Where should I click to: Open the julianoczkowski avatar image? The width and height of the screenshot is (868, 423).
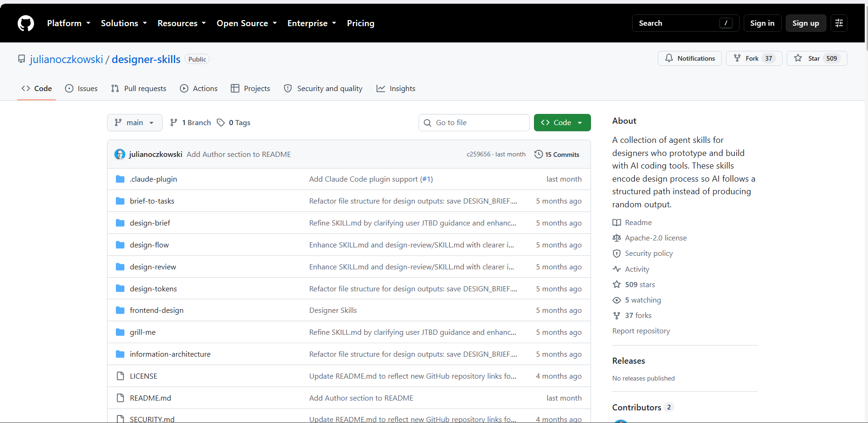click(120, 154)
